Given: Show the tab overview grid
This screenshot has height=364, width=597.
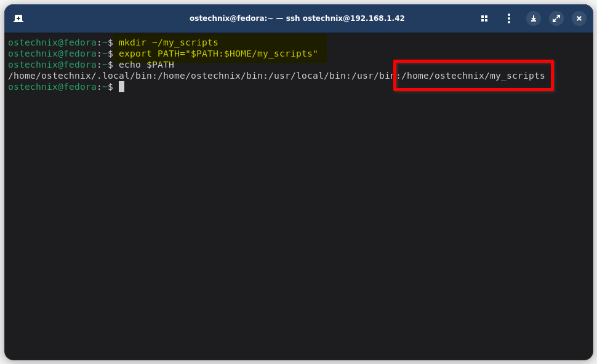Looking at the screenshot, I should coord(484,18).
